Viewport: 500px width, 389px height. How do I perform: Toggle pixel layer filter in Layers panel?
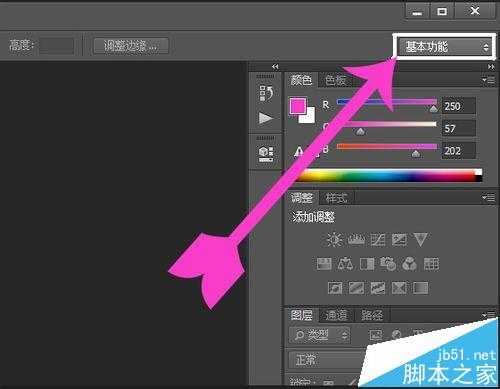(376, 335)
